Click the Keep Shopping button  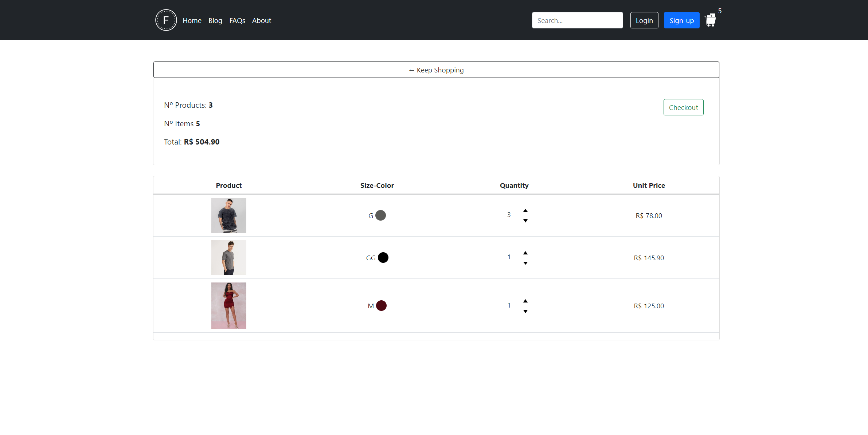436,70
